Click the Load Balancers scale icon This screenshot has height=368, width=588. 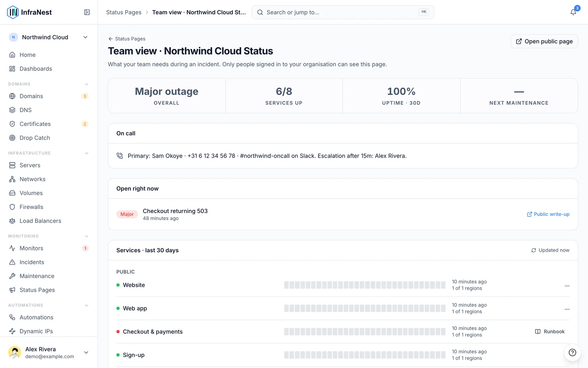click(12, 221)
